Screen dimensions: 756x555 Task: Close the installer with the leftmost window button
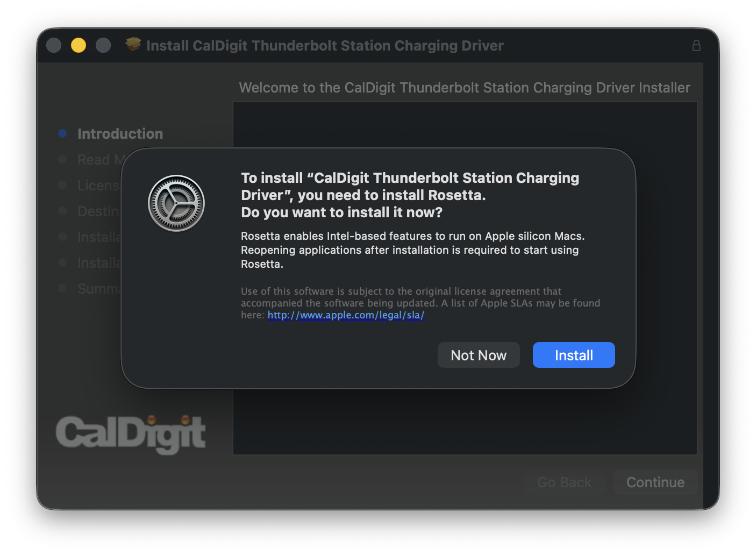coord(54,45)
